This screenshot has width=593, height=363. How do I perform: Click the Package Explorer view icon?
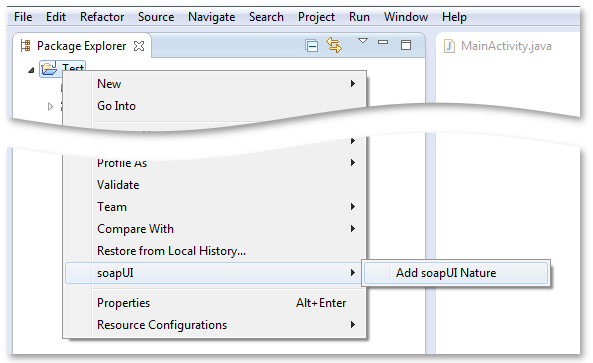25,46
